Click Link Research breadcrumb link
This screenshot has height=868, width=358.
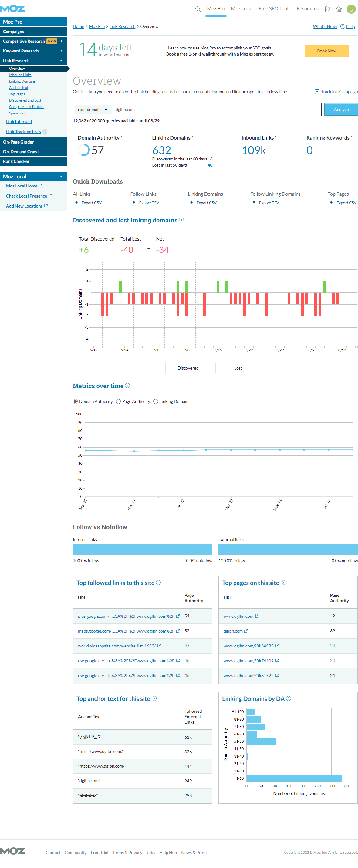click(122, 26)
